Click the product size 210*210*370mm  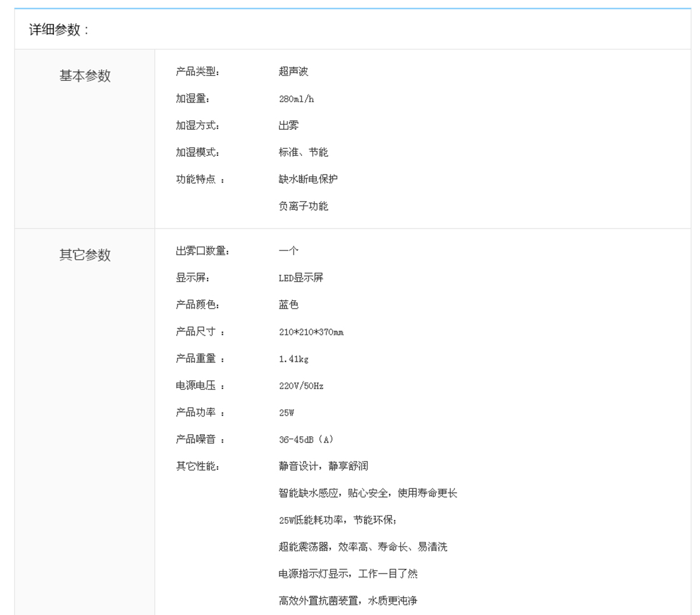pos(311,332)
